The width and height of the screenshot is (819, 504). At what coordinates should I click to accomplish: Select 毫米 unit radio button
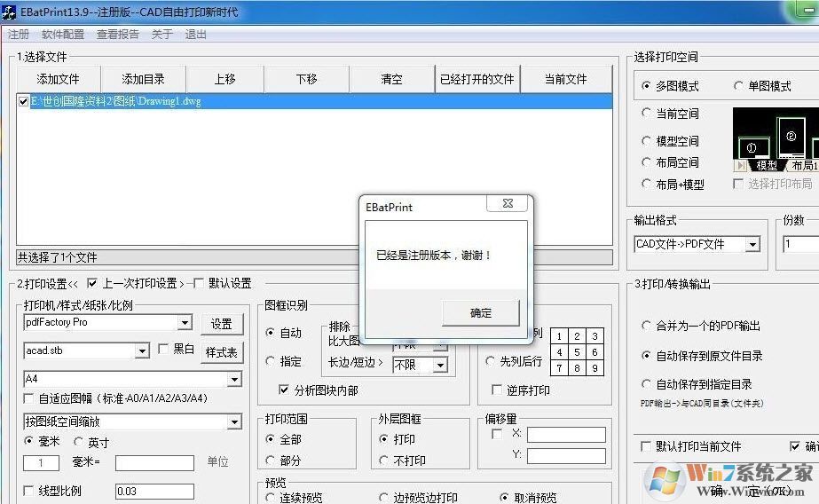pos(28,441)
